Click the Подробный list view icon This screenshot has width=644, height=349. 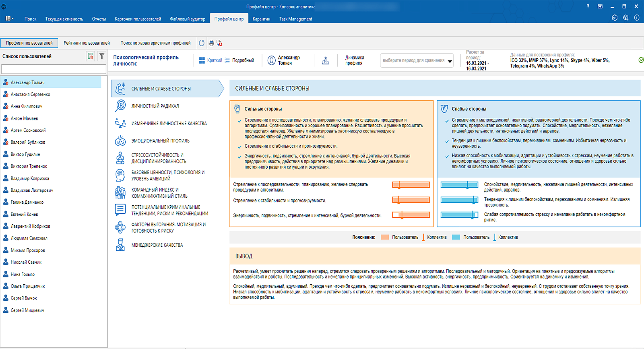227,60
